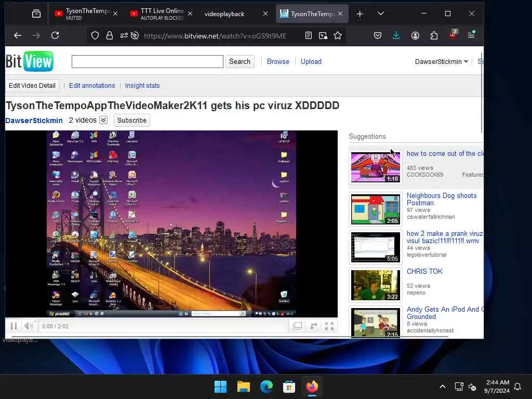The height and width of the screenshot is (399, 532).
Task: Open 'how to come out of the' thumbnail
Action: 375,167
